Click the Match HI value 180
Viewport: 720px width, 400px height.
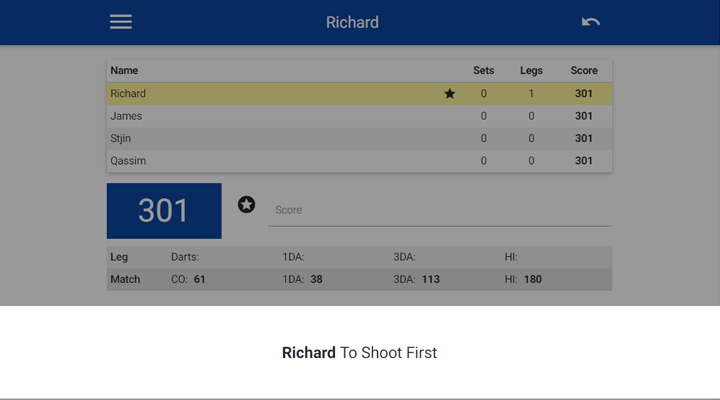click(x=533, y=279)
